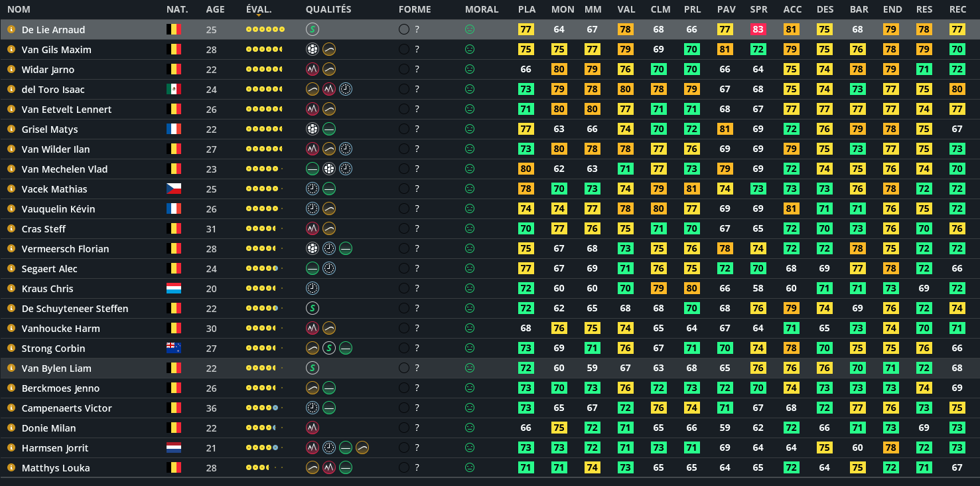The image size is (980, 486).
Task: Click De Lie Arnaud's SPR value 83
Action: point(758,29)
